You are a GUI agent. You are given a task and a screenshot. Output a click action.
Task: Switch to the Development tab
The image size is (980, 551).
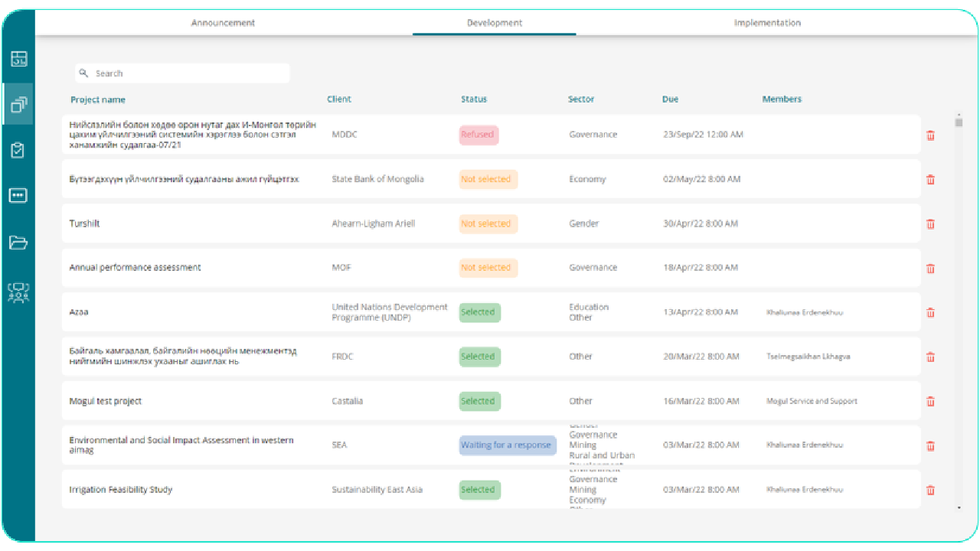click(x=495, y=23)
